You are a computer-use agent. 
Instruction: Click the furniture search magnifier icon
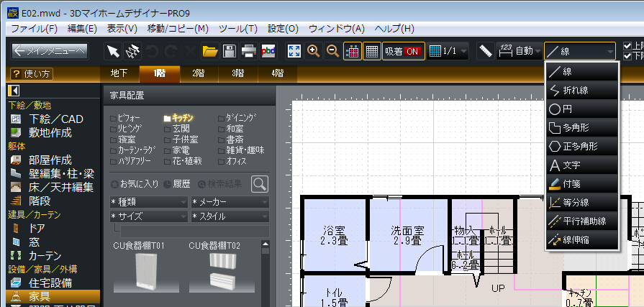click(259, 183)
